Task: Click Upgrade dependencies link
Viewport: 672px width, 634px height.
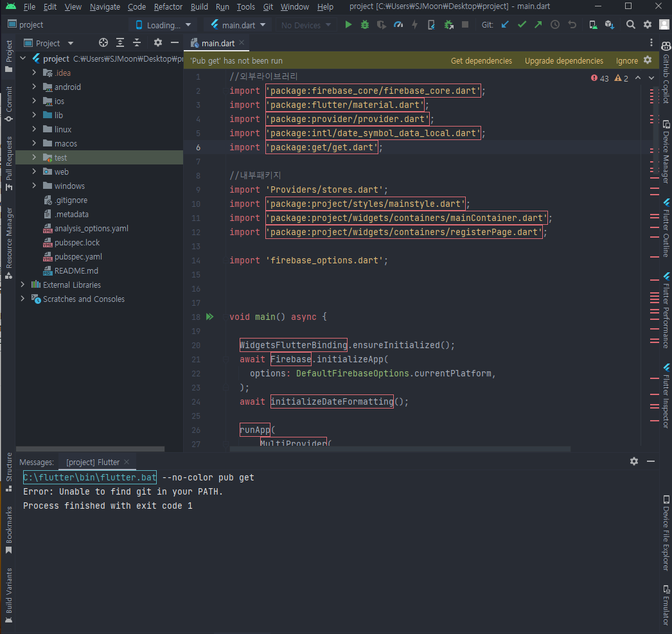Action: click(x=564, y=61)
